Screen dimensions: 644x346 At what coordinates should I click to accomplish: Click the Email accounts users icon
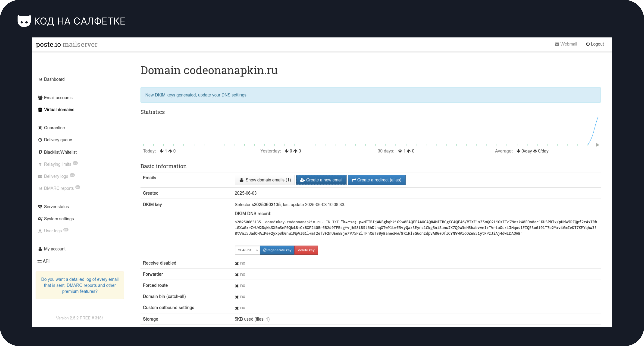click(x=40, y=98)
